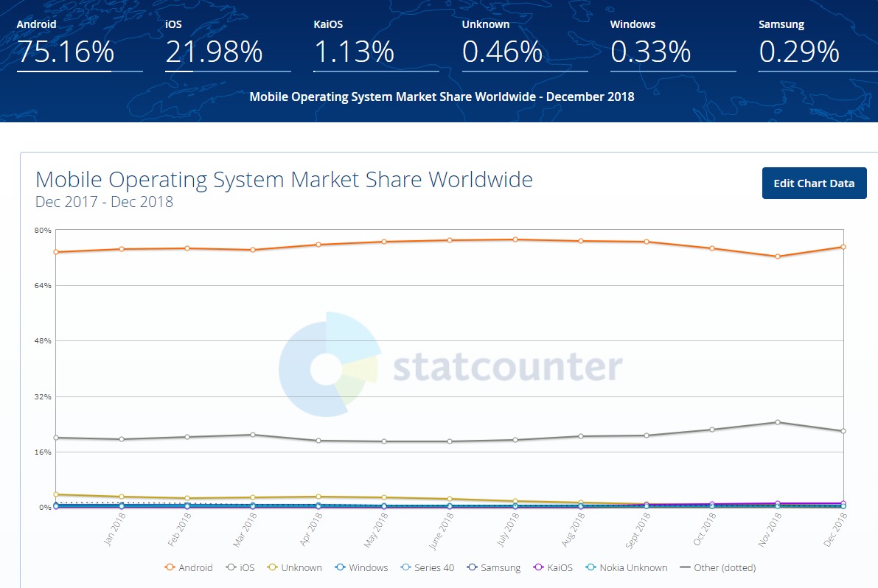Select the KaiOS 1.13% stat
This screenshot has width=878, height=588.
coord(376,45)
